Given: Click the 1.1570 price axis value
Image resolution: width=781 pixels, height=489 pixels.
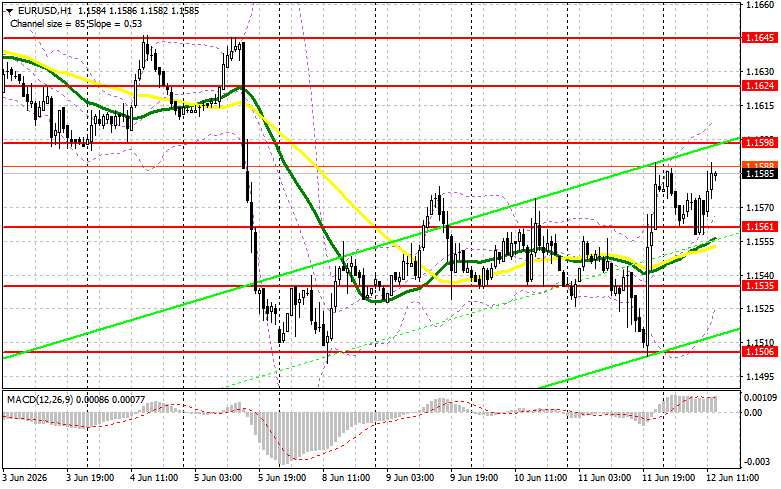Looking at the screenshot, I should coord(760,207).
